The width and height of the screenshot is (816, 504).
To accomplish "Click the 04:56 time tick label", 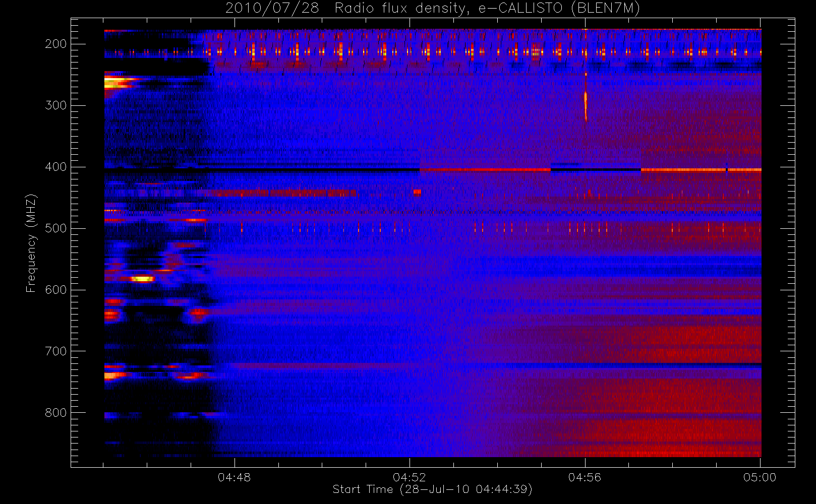I will tap(585, 477).
